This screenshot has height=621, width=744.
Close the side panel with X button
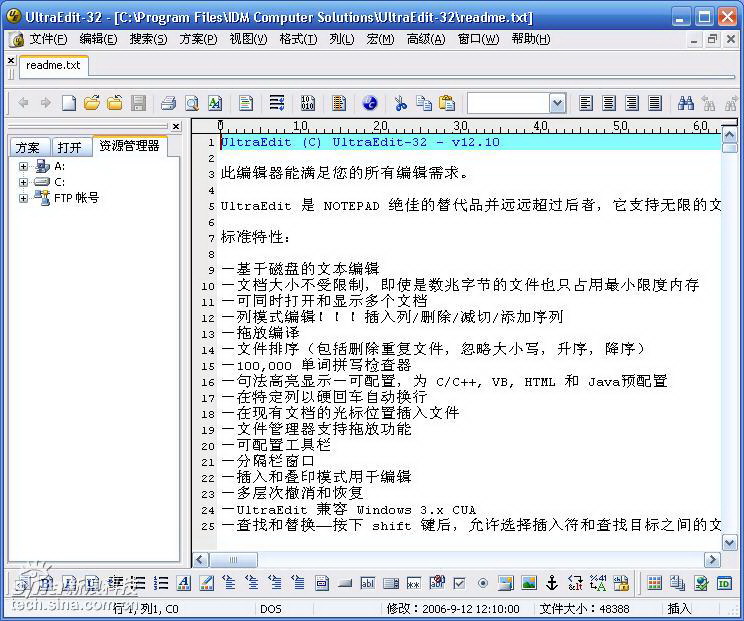point(176,127)
